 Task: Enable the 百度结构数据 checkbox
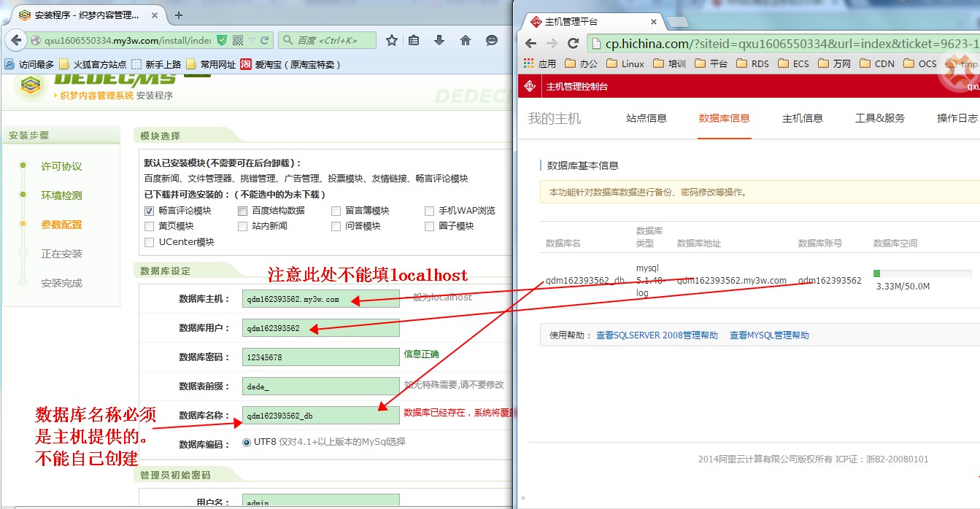pyautogui.click(x=243, y=211)
